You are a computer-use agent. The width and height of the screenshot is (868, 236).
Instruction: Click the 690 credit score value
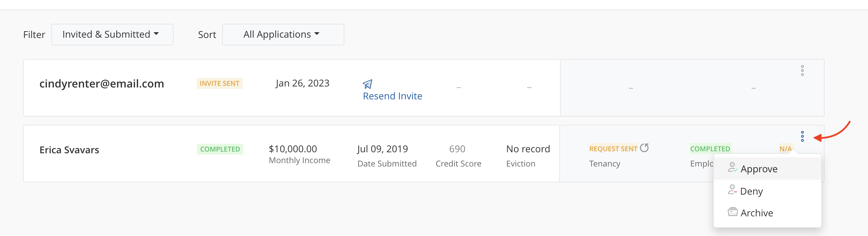click(457, 149)
